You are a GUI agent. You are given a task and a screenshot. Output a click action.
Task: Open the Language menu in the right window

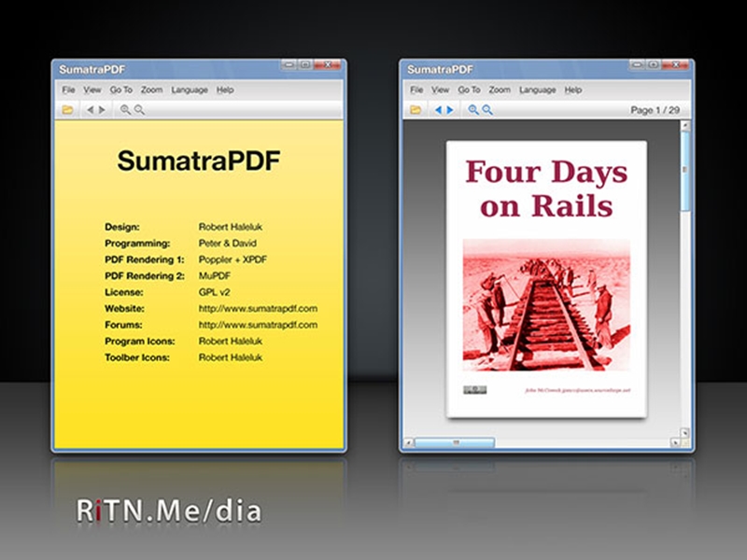(538, 90)
